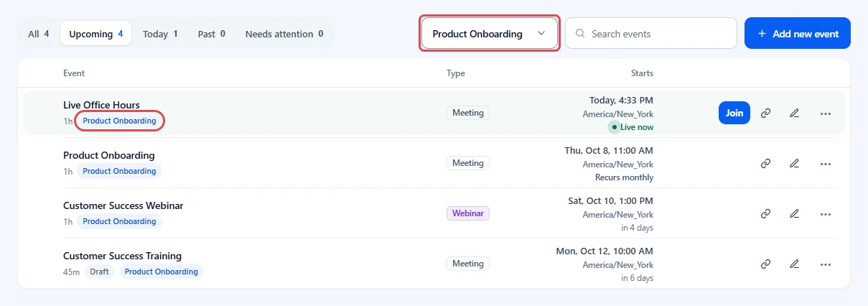Show the Needs attention tab
The image size is (868, 306).
(284, 34)
